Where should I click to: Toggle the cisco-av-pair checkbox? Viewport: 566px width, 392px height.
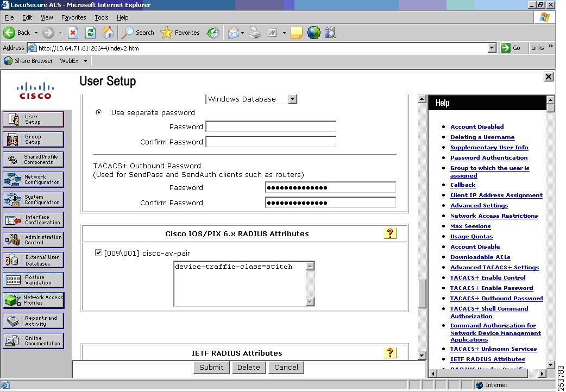(98, 252)
